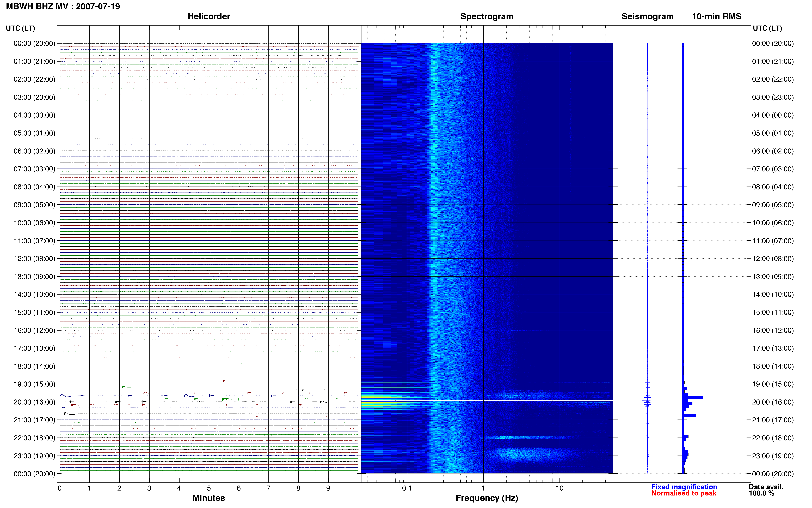Click the largest RMS bar near 20:00

693,397
